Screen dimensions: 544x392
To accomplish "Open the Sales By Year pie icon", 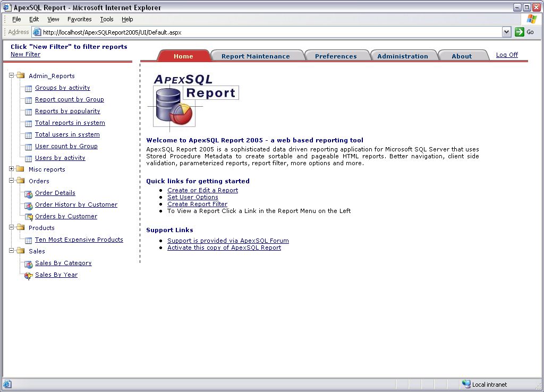I will point(28,275).
